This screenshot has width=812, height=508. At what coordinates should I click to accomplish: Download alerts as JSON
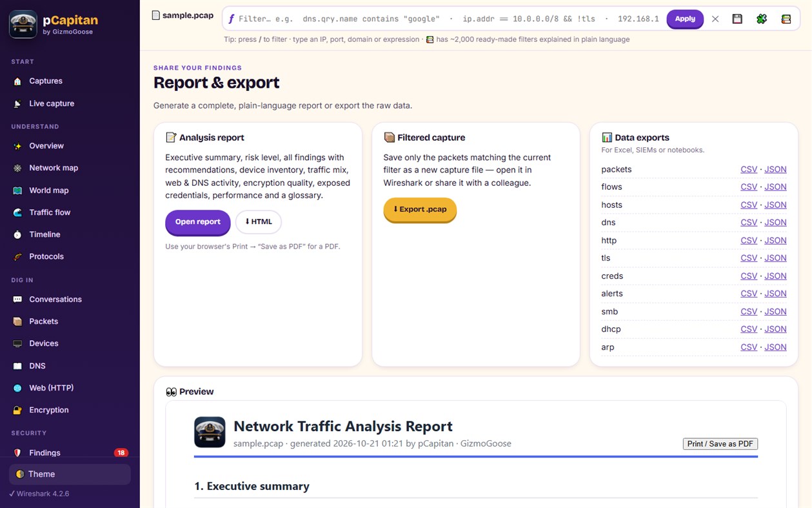pos(775,294)
